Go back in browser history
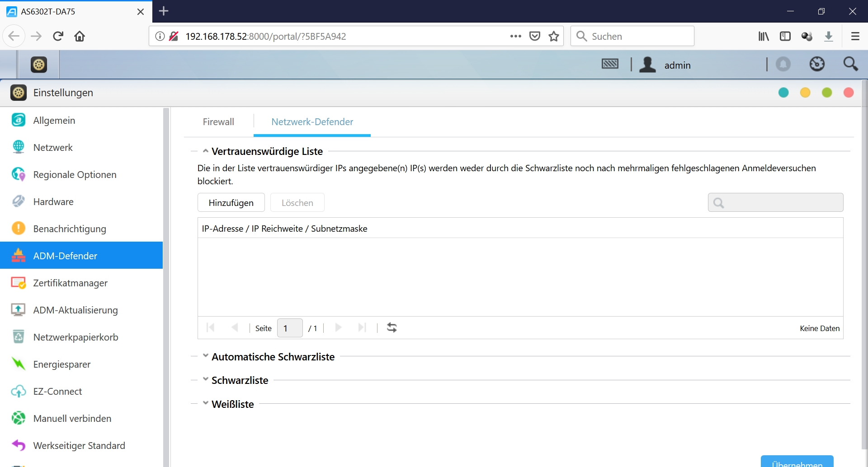 pyautogui.click(x=14, y=36)
